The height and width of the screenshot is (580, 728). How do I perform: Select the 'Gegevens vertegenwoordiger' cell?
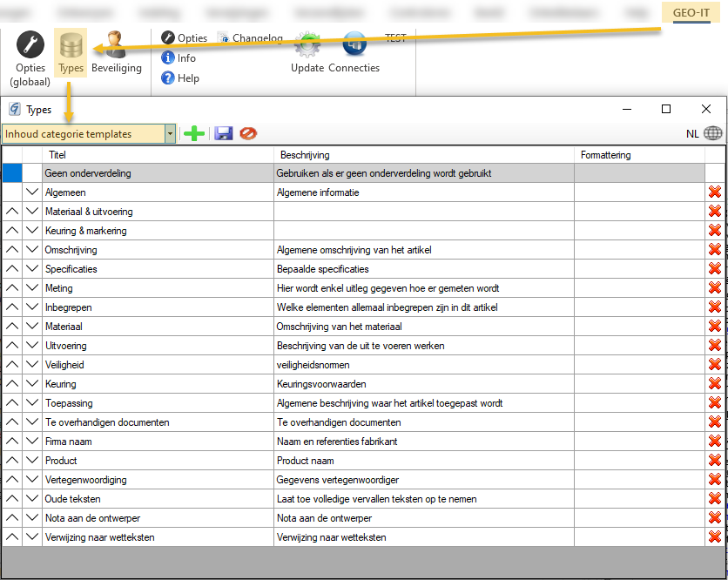424,480
